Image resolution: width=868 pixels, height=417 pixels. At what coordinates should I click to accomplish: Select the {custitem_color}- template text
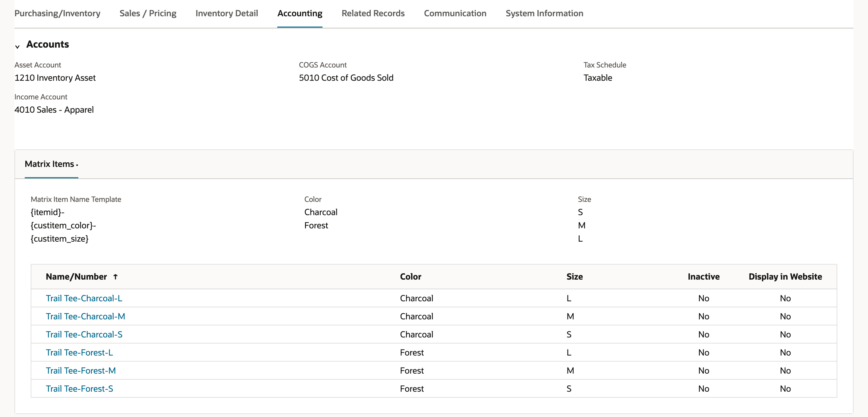pyautogui.click(x=63, y=225)
